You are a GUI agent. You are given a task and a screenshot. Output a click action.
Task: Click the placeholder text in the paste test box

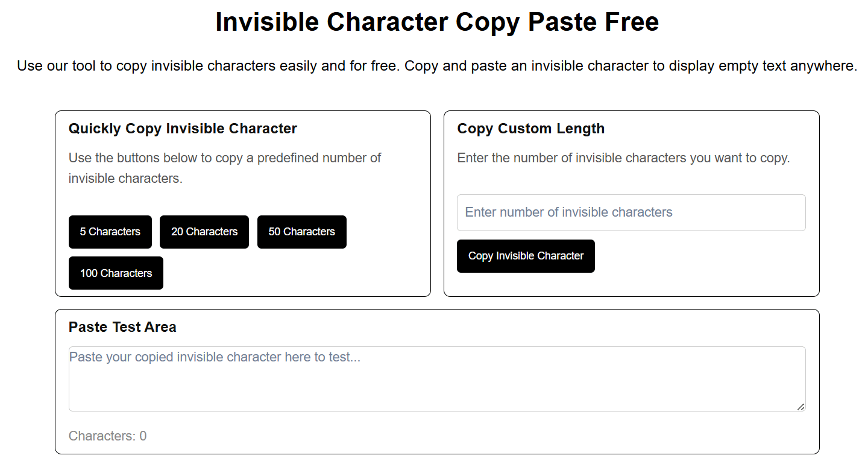(215, 357)
